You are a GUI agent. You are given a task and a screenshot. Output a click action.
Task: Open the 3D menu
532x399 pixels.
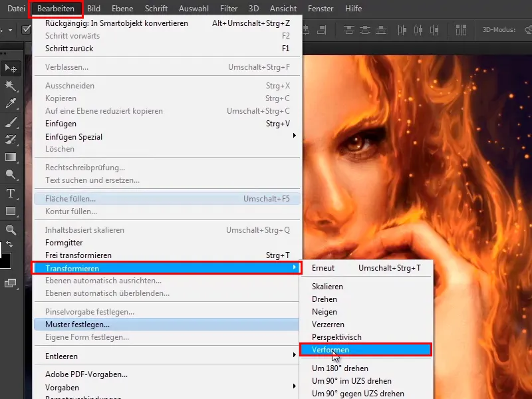(x=254, y=9)
